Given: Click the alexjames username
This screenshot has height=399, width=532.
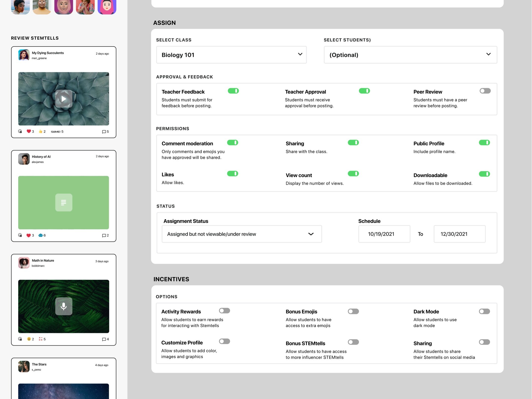Looking at the screenshot, I should point(38,162).
